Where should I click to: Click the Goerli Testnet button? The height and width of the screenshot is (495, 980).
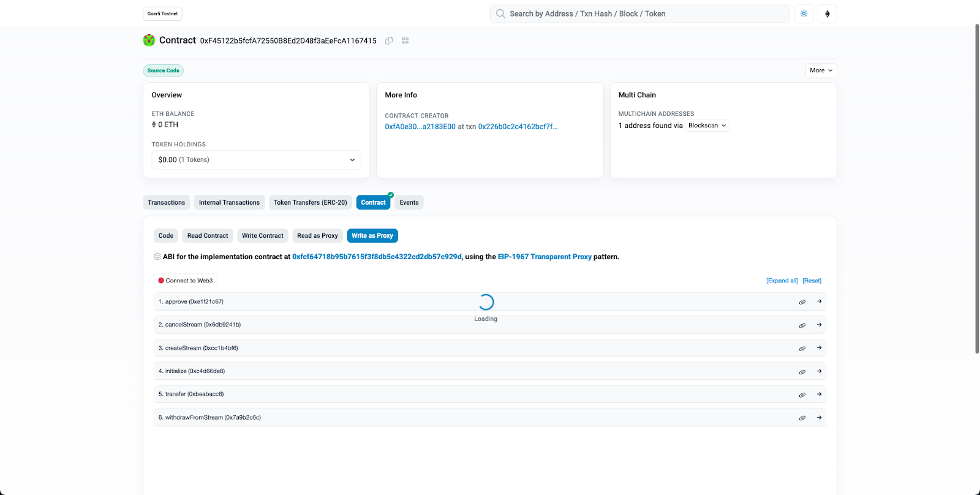click(x=162, y=13)
